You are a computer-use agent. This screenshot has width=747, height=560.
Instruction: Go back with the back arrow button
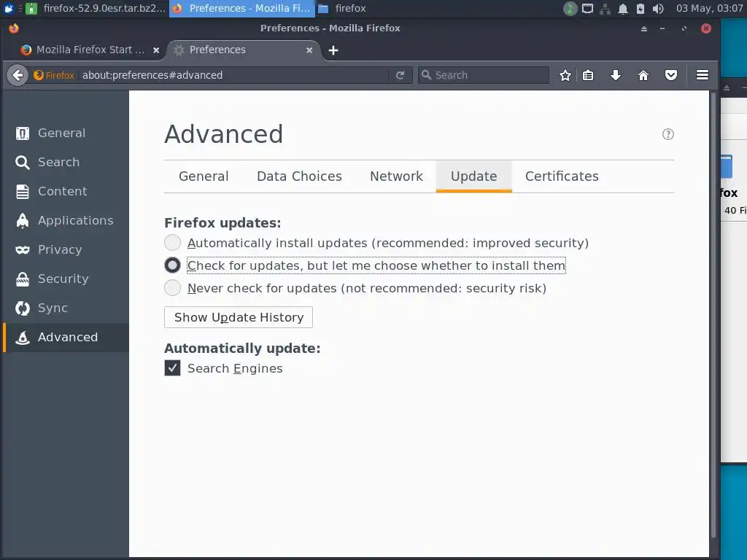coord(18,75)
